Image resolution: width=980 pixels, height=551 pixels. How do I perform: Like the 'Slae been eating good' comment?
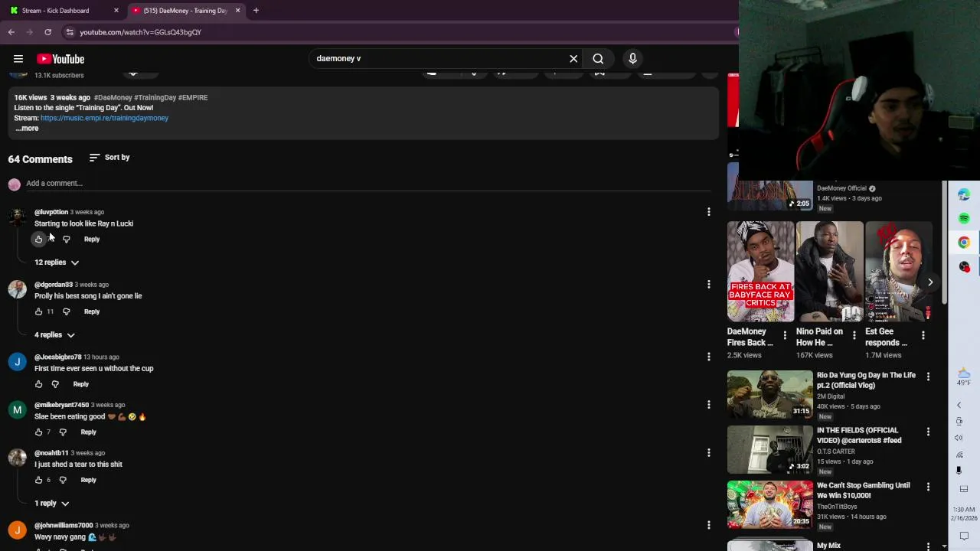click(38, 432)
